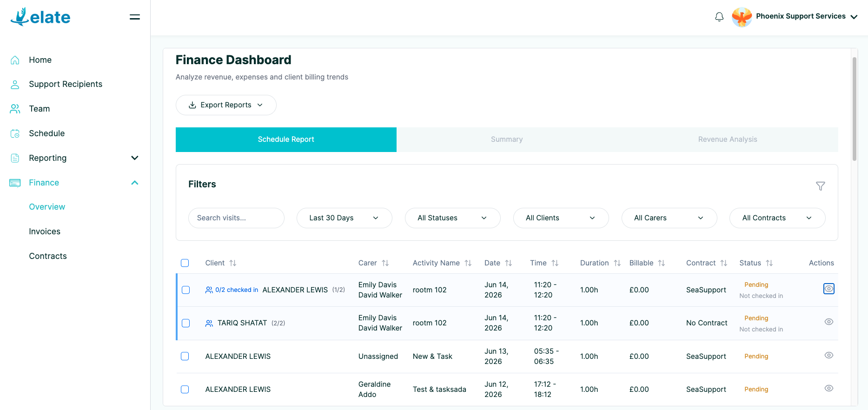Tick checkbox for the New & Task row
Image resolution: width=868 pixels, height=410 pixels.
coord(185,357)
